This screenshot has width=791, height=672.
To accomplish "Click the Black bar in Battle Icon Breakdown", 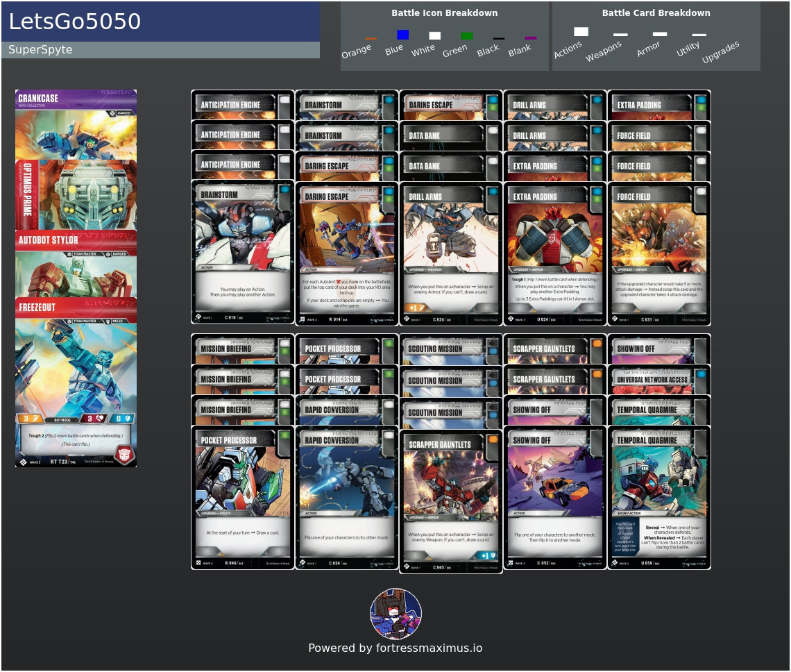I will coord(498,38).
